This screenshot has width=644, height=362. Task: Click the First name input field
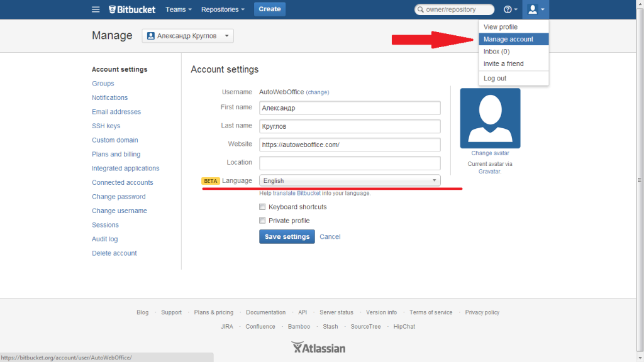pos(350,108)
